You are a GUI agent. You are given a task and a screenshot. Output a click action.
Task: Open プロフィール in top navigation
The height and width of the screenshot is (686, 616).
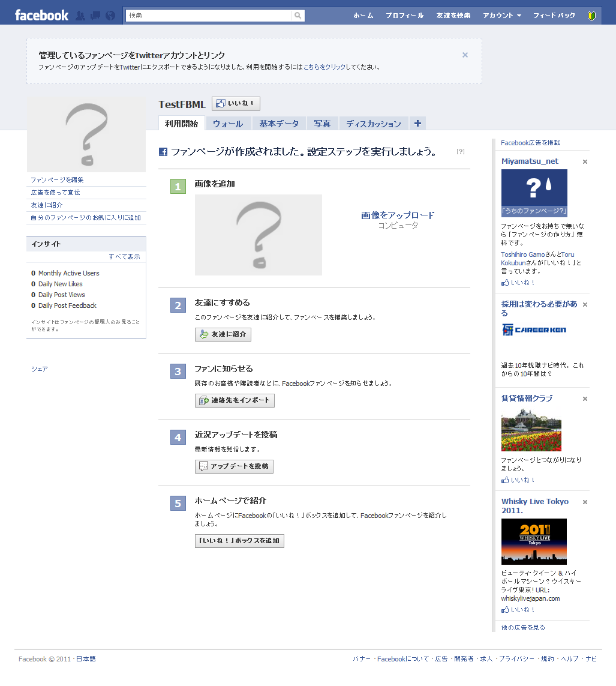click(404, 16)
